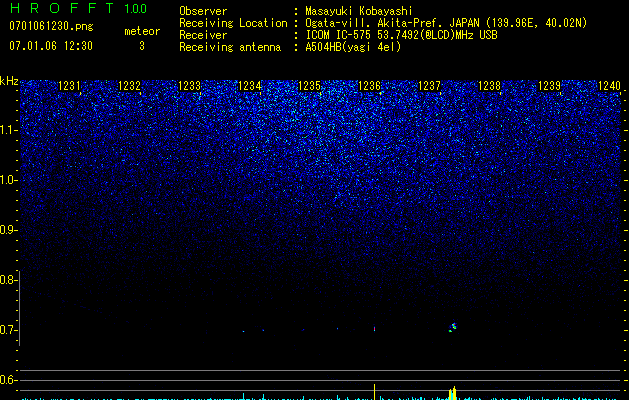Click the Receiving antenna field label
The width and height of the screenshot is (629, 400).
[230, 47]
